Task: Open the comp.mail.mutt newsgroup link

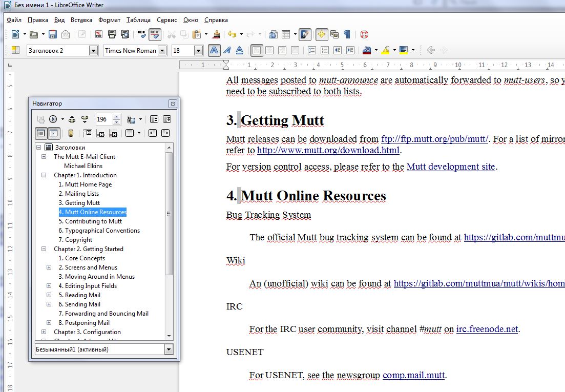Action: click(x=414, y=376)
